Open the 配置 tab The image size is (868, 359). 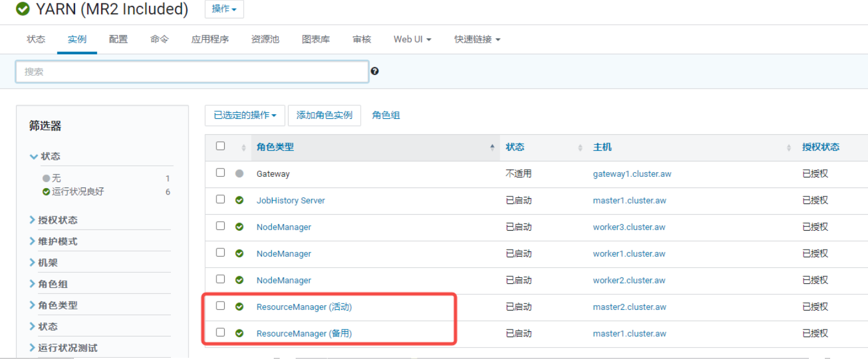click(x=118, y=40)
